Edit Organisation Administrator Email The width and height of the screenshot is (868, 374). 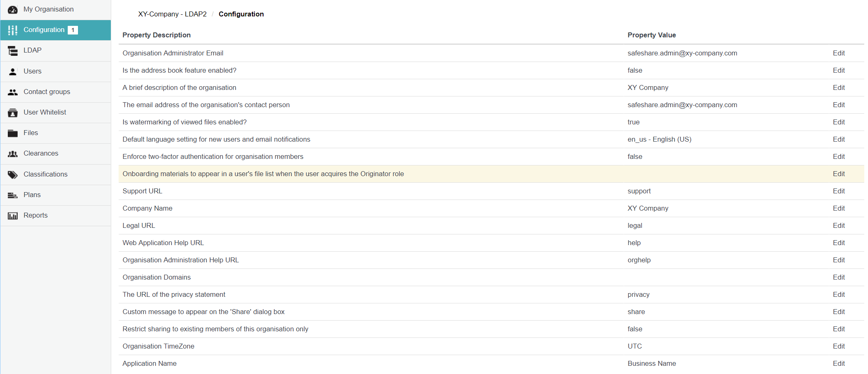coord(838,53)
